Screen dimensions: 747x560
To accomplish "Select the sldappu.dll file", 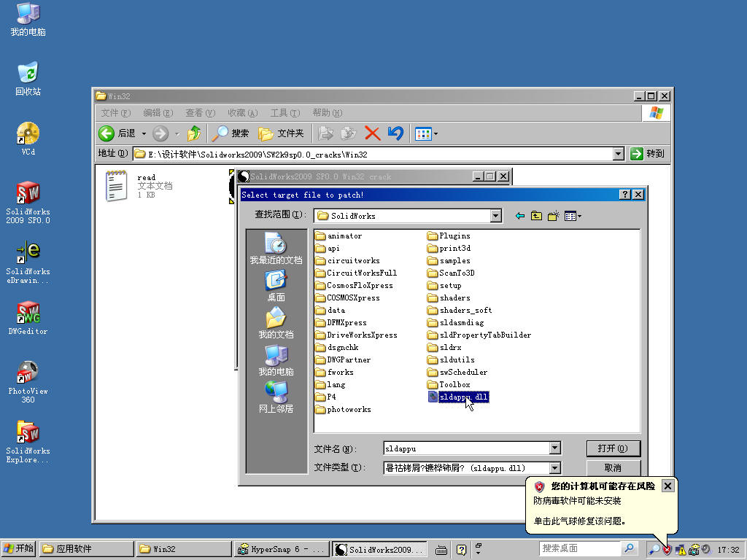I will (x=458, y=397).
